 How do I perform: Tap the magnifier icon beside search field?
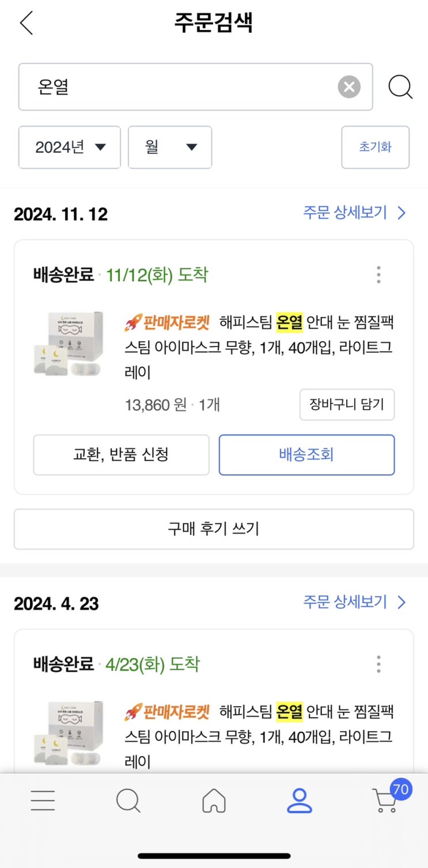click(x=400, y=87)
